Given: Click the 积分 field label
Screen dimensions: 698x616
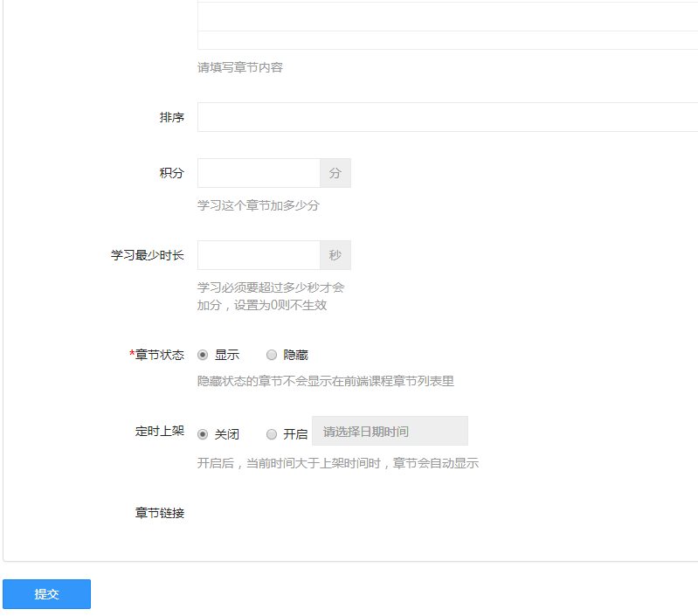Looking at the screenshot, I should tap(172, 173).
